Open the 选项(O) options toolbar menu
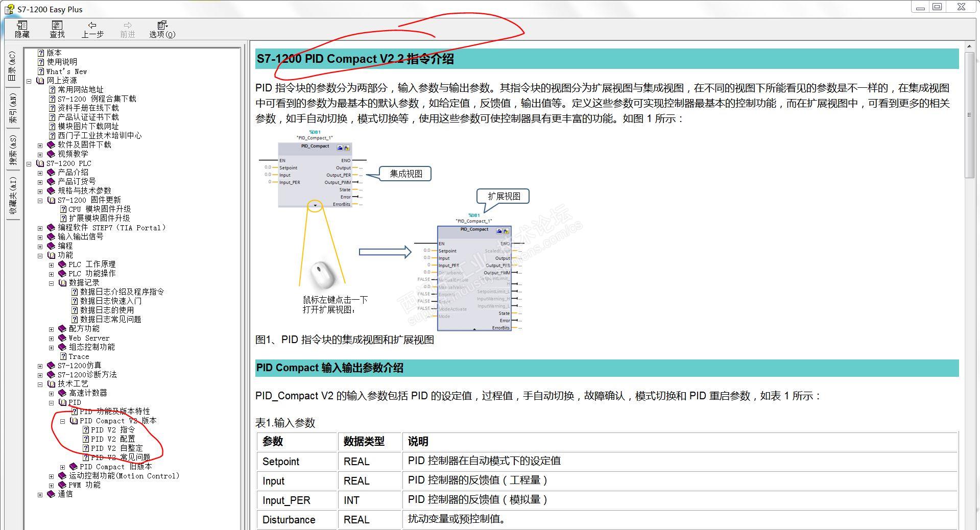The height and width of the screenshot is (530, 980). [162, 29]
